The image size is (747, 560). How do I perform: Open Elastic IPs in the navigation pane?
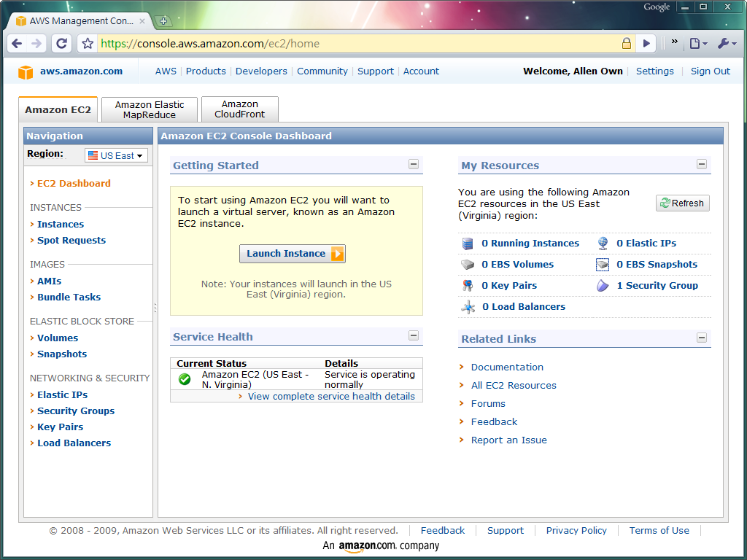(x=63, y=395)
